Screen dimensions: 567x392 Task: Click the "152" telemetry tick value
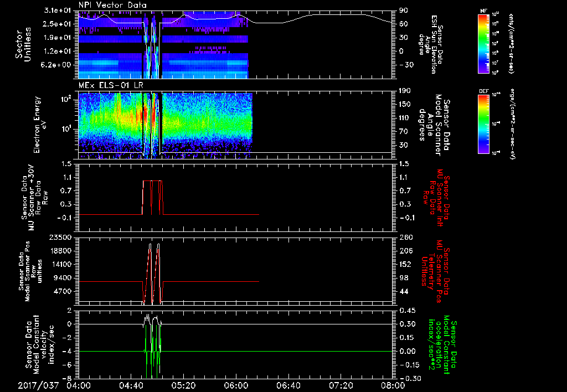(405, 265)
